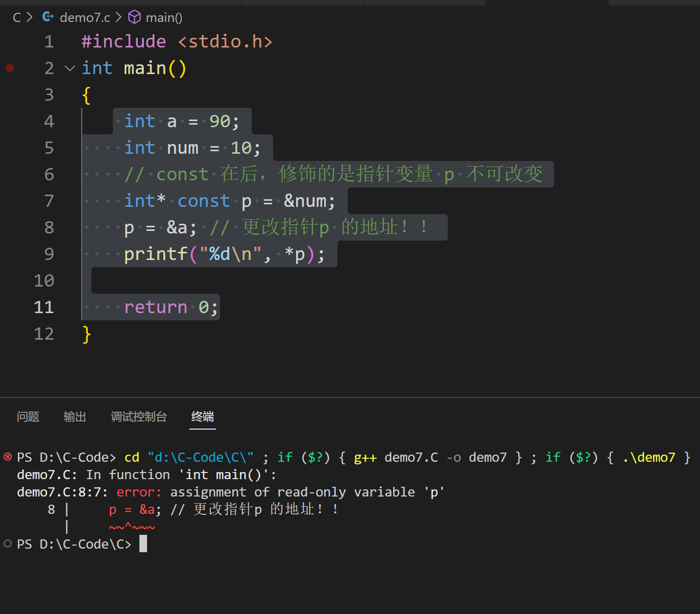Image resolution: width=700 pixels, height=614 pixels.
Task: Click line number 10 in the editor gutter
Action: [44, 280]
